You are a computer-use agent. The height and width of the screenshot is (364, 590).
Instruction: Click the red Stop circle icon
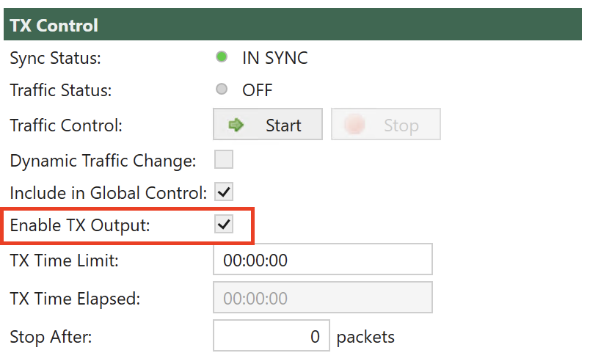pos(354,125)
